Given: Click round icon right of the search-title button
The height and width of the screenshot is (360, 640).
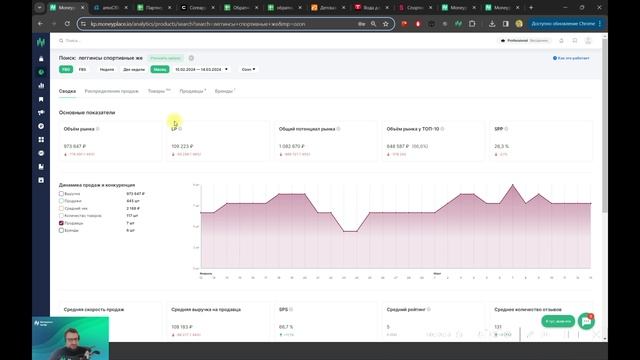Looking at the screenshot, I should (191, 58).
